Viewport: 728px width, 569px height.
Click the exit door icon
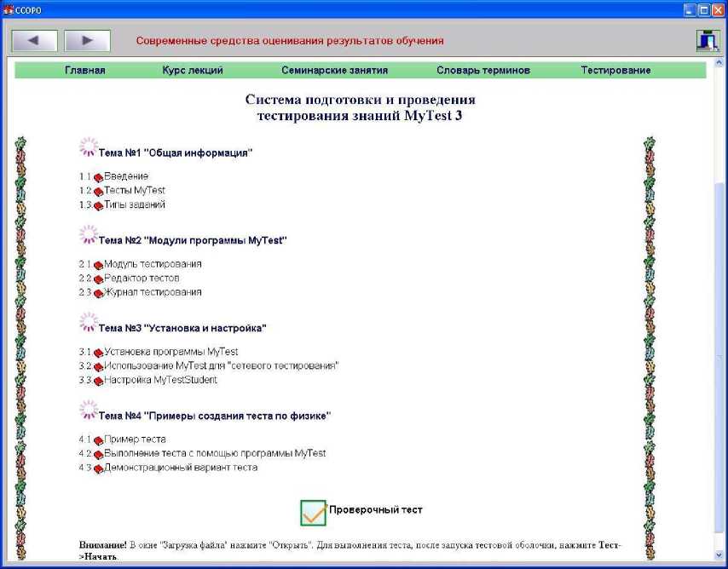[x=708, y=40]
